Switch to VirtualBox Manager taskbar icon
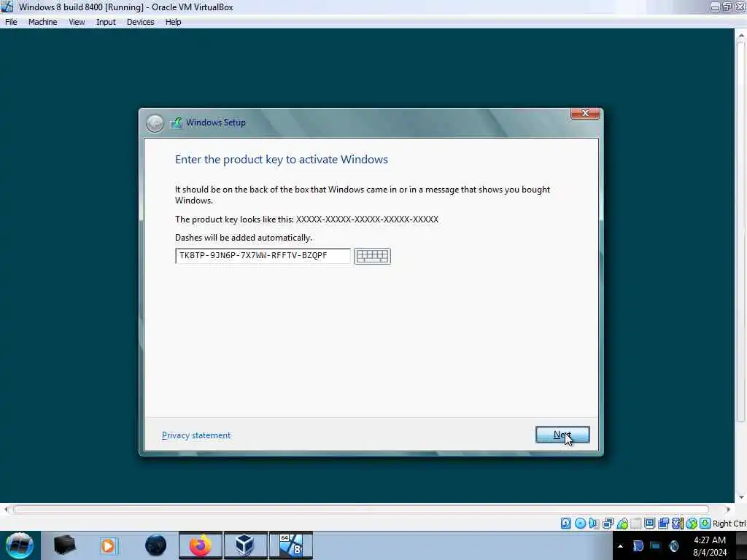The width and height of the screenshot is (747, 560). coord(245,545)
